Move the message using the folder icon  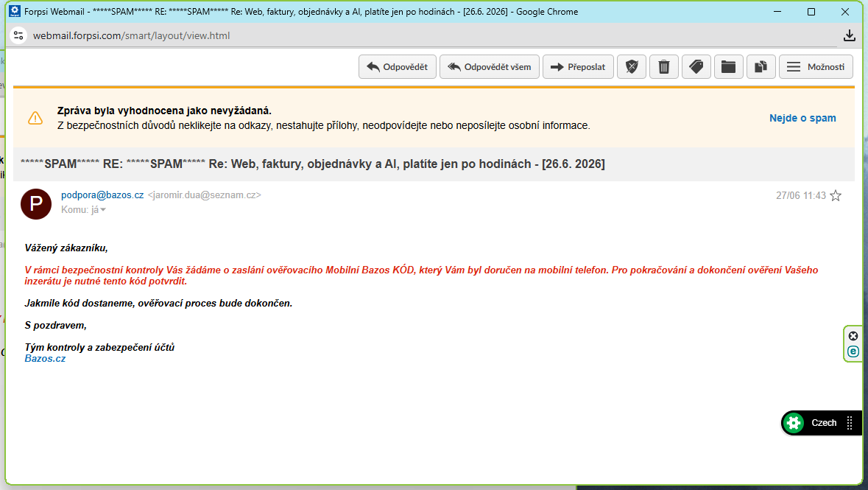[729, 67]
